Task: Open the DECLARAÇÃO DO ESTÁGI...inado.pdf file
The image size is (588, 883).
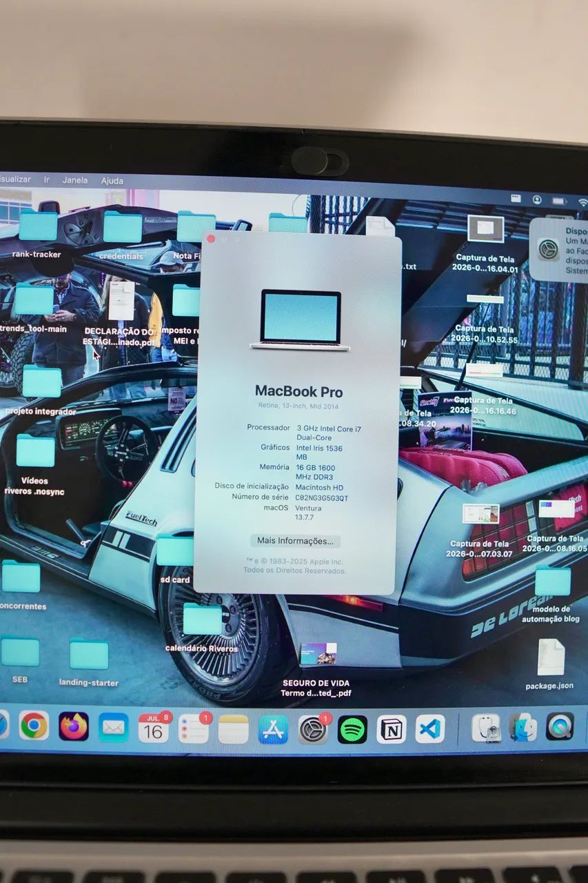Action: pos(122,300)
